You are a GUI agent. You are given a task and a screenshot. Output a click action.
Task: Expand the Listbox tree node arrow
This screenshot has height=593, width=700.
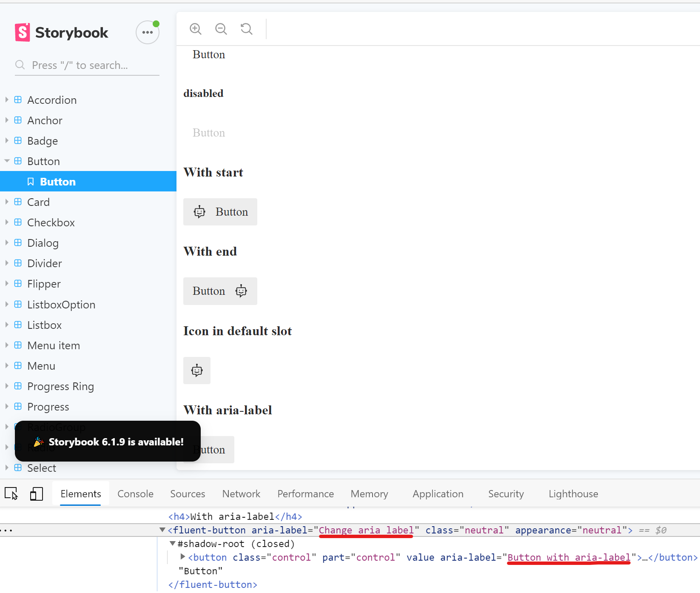[7, 325]
